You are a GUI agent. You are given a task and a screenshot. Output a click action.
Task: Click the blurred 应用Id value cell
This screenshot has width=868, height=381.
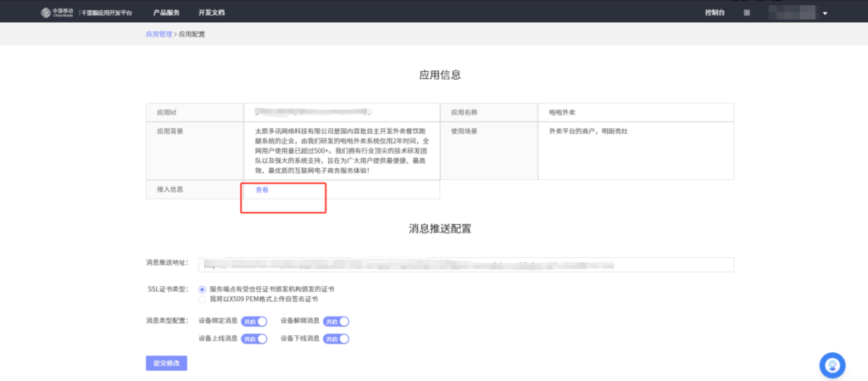click(342, 112)
